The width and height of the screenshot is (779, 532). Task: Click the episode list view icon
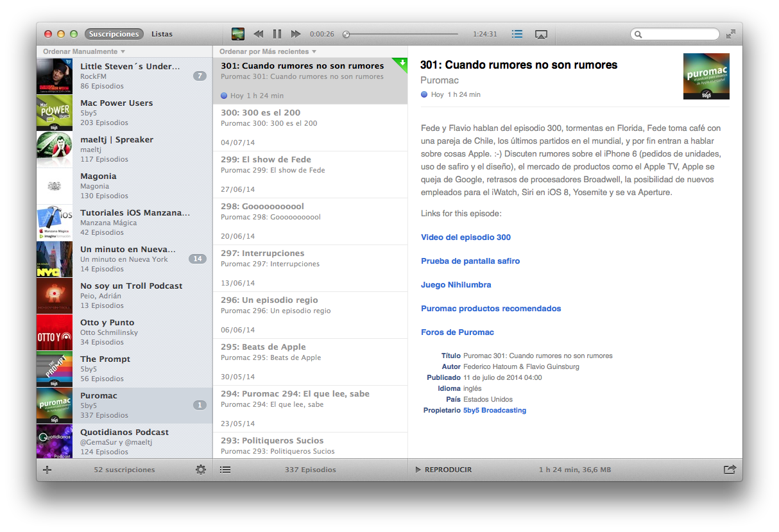point(225,470)
